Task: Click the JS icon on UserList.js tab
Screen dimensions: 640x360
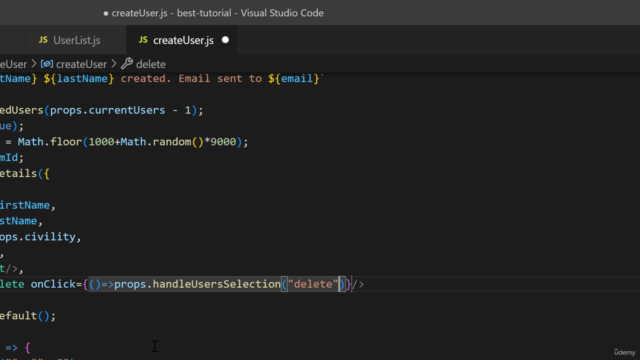Action: coord(43,40)
